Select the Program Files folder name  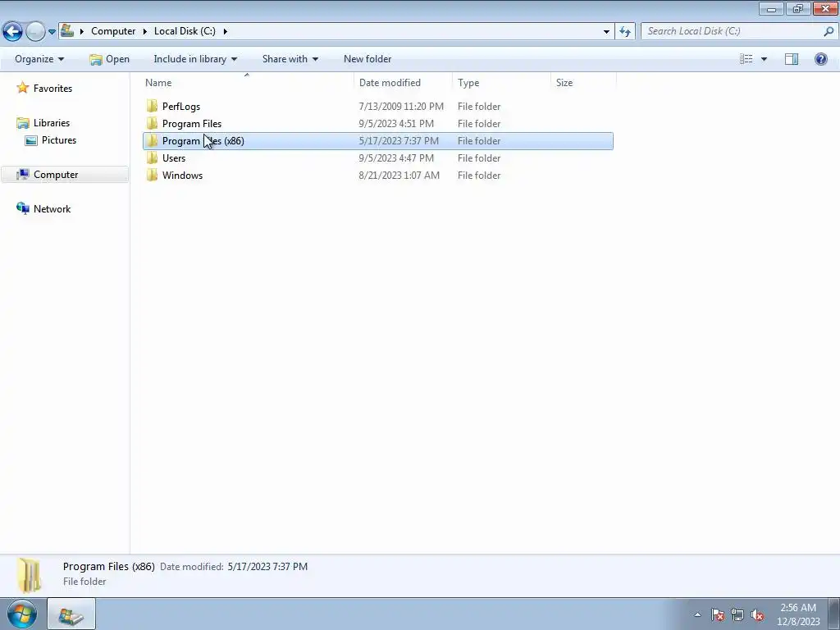click(192, 124)
